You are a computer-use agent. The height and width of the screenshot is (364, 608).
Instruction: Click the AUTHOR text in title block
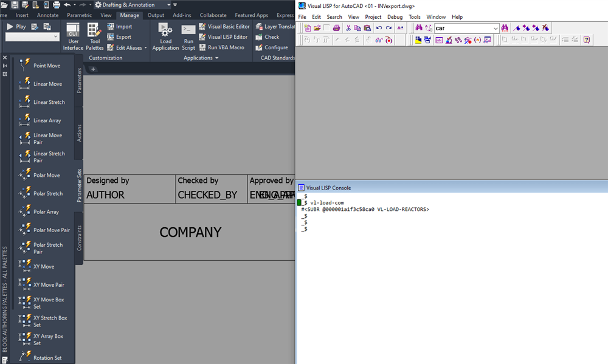pyautogui.click(x=105, y=194)
